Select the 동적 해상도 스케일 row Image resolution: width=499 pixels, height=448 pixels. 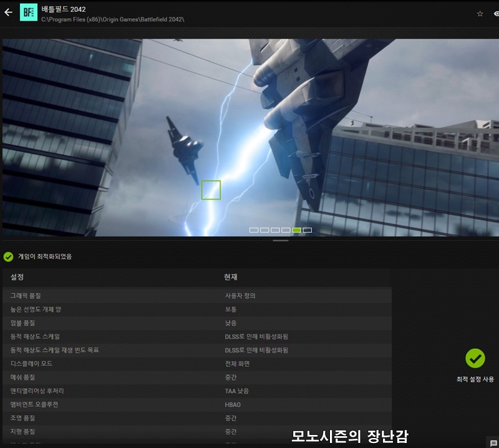point(197,336)
